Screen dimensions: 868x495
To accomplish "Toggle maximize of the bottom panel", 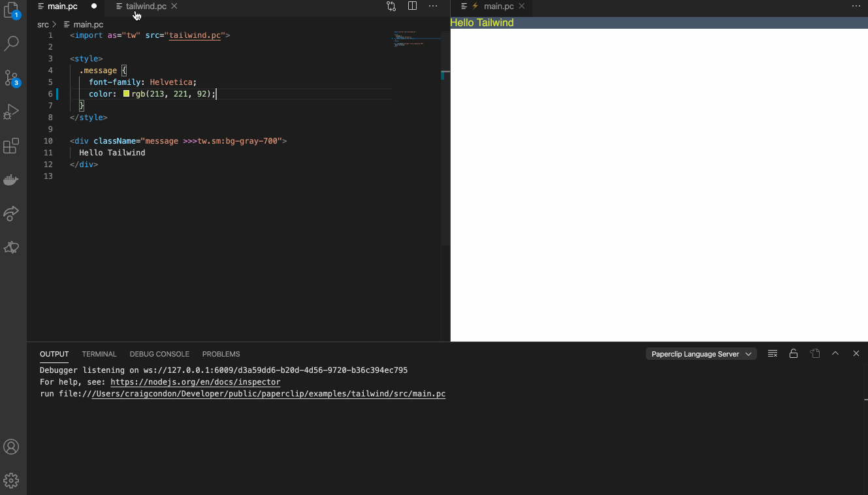I will [835, 353].
